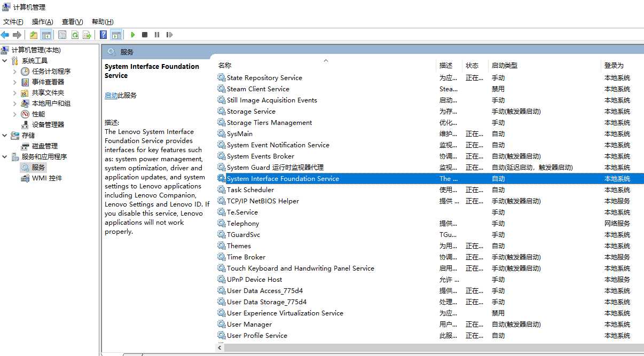Select 任务计划程序 in the tree
The width and height of the screenshot is (644, 356).
pos(51,71)
